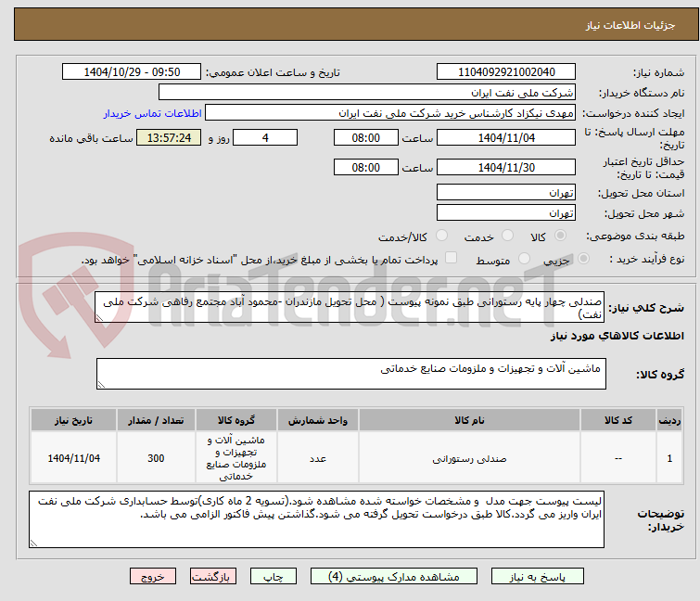Viewport: 700px width, 601px height.
Task: Open مشاهده مدارک پیوستی (4) button
Action: point(394,577)
